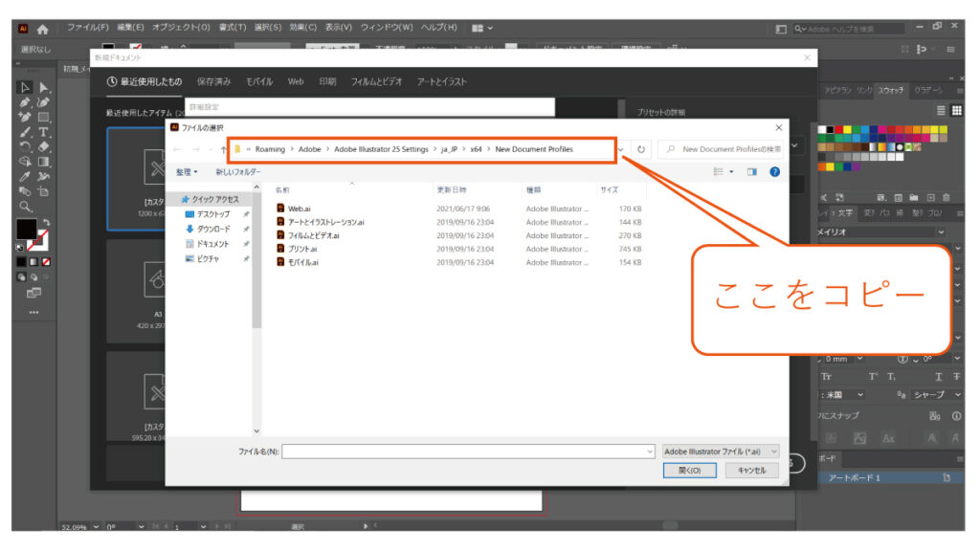
Task: Open the Roaming folder in breadcrumb
Action: [x=270, y=149]
